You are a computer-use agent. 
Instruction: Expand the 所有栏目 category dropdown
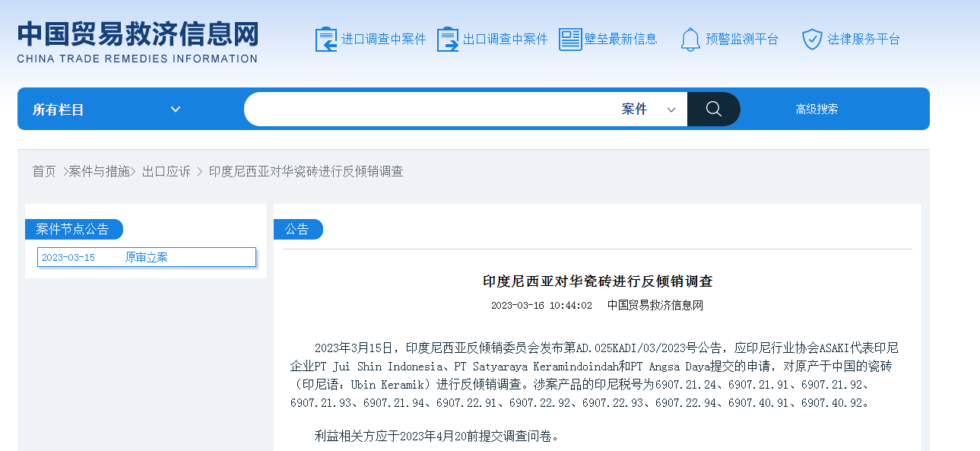tap(106, 110)
